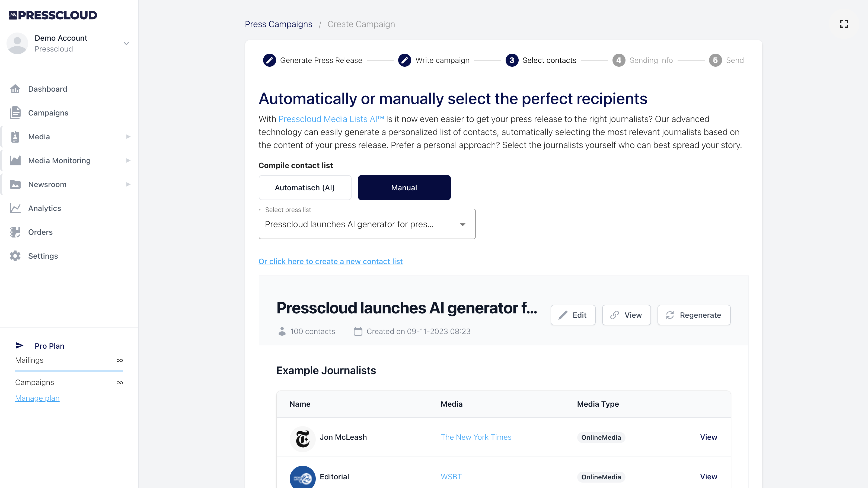Screen dimensions: 868x488
Task: Click the Settings gear icon
Action: tap(15, 256)
